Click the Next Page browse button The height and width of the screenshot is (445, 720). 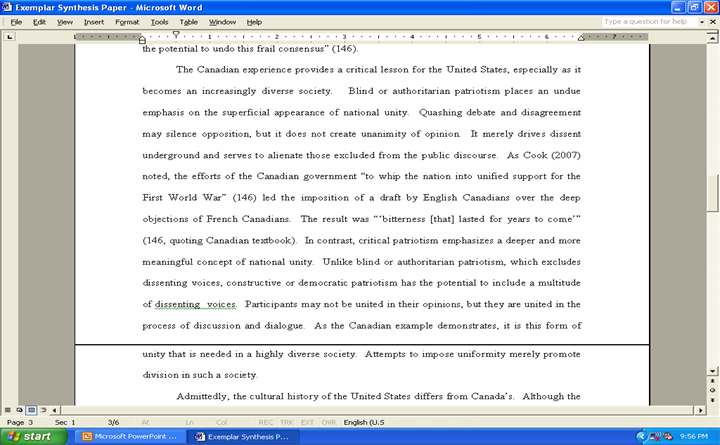pyautogui.click(x=712, y=400)
